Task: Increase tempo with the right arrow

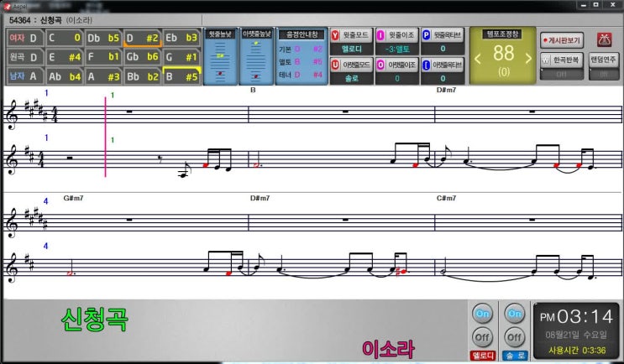Action: point(527,58)
